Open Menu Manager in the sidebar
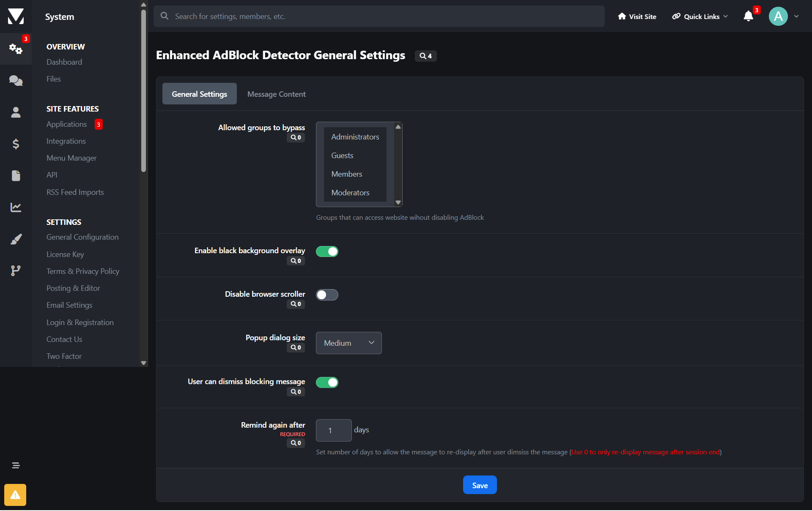Screen dimensions: 812x511 71,158
